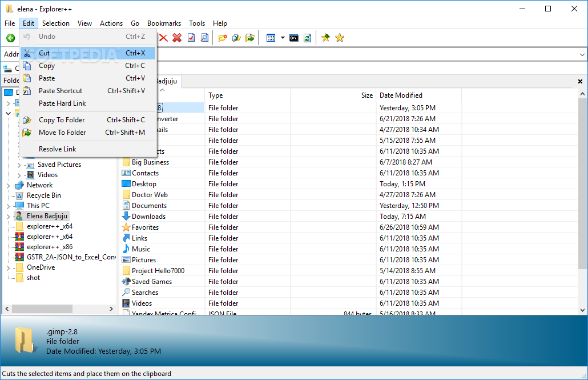Click the Organize Bookmarks star icon

click(x=339, y=38)
